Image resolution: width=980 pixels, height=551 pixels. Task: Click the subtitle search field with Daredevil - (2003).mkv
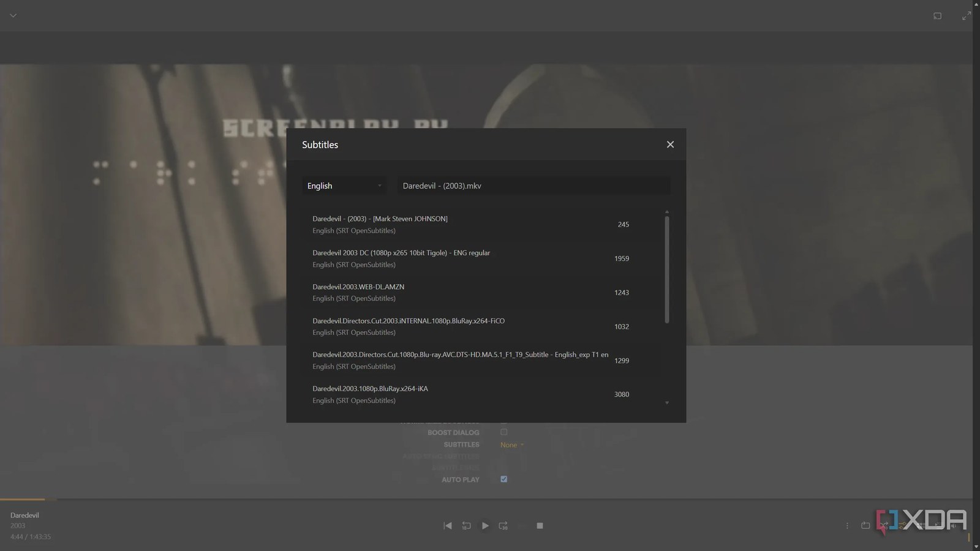pyautogui.click(x=533, y=186)
